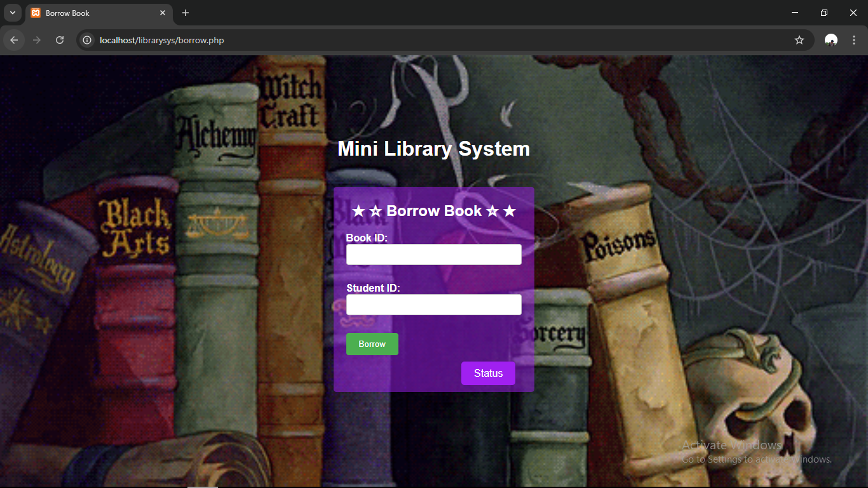Minimize the browser window
Image resolution: width=868 pixels, height=488 pixels.
pos(795,13)
